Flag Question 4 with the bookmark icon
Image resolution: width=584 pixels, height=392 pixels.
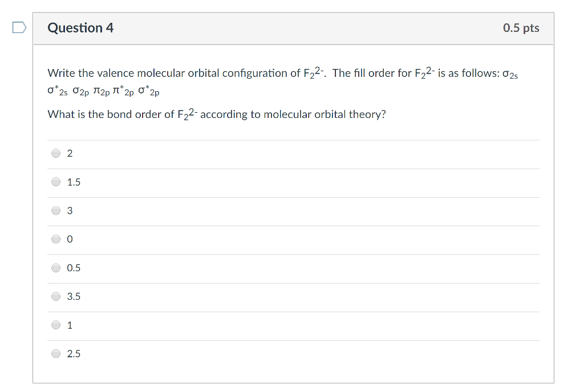tap(19, 28)
